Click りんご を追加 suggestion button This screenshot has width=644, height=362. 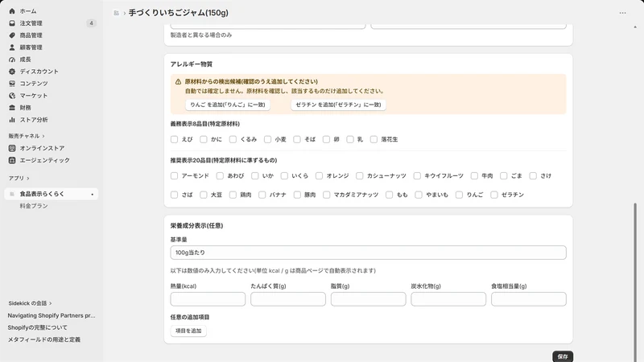pos(228,105)
